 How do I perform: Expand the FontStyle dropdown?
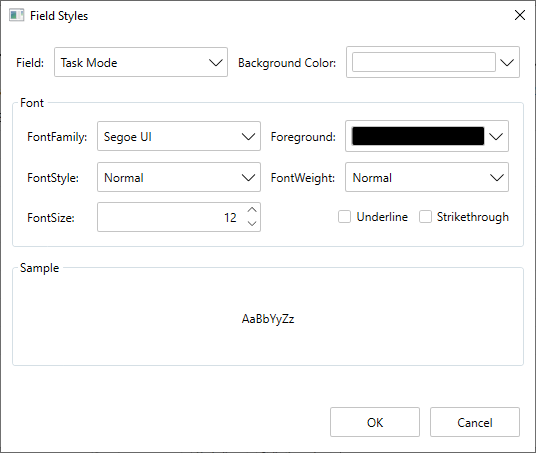tap(179, 177)
